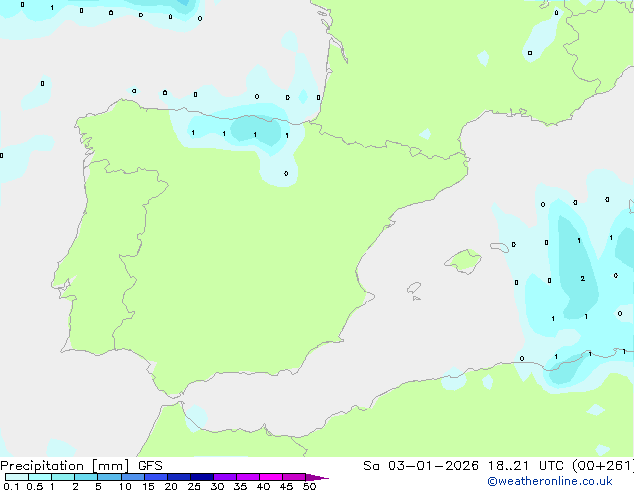Click the 'Sa 03-01-2026' date text
The height and width of the screenshot is (490, 634).
[421, 466]
